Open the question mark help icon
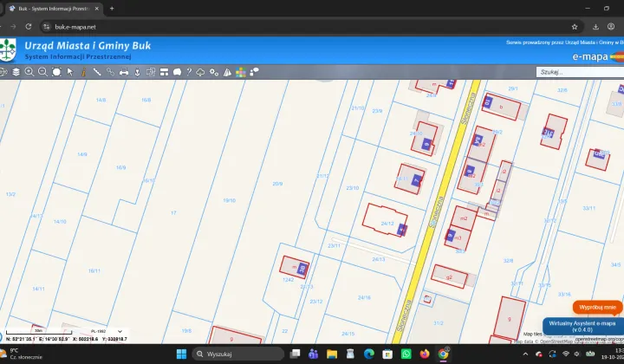This screenshot has height=364, width=624. click(x=189, y=72)
